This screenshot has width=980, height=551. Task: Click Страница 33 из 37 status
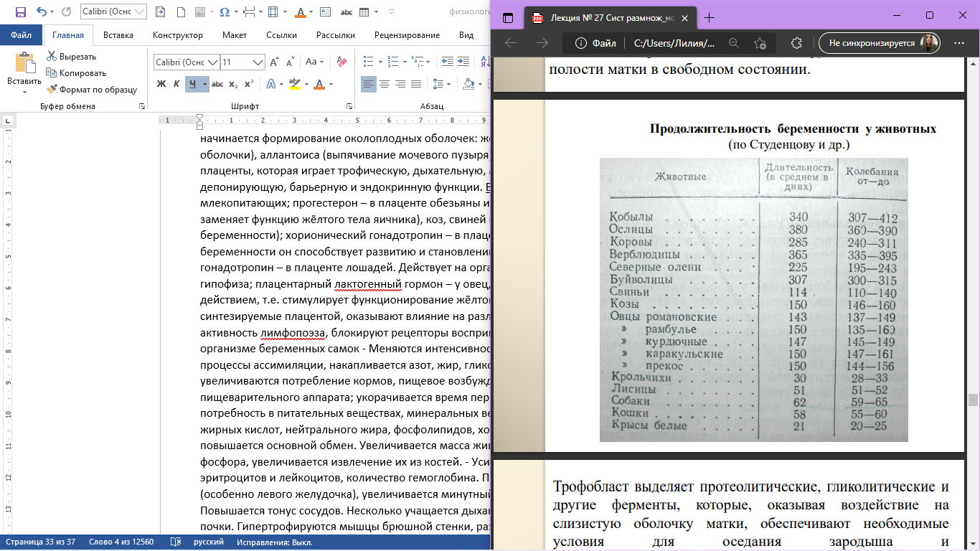(x=42, y=542)
